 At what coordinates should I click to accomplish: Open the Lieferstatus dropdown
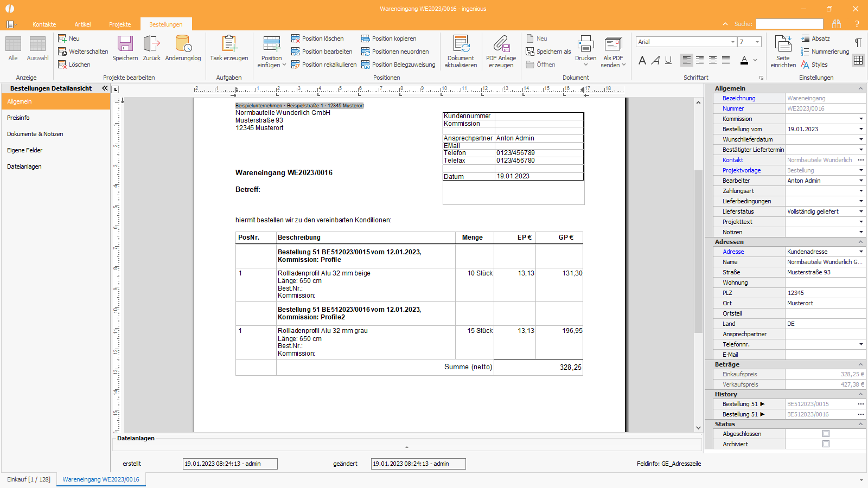click(x=861, y=211)
